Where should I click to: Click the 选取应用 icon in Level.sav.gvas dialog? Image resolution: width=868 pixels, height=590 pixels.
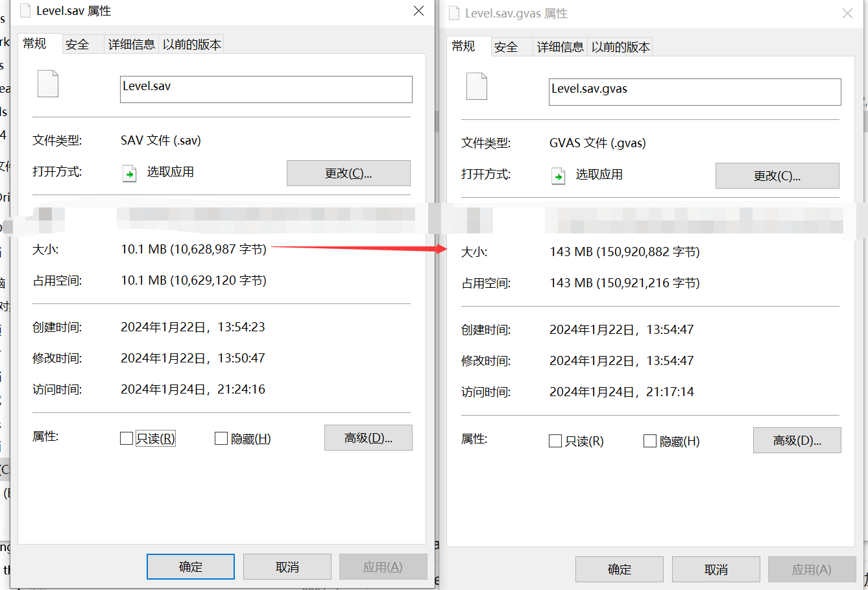click(x=559, y=176)
